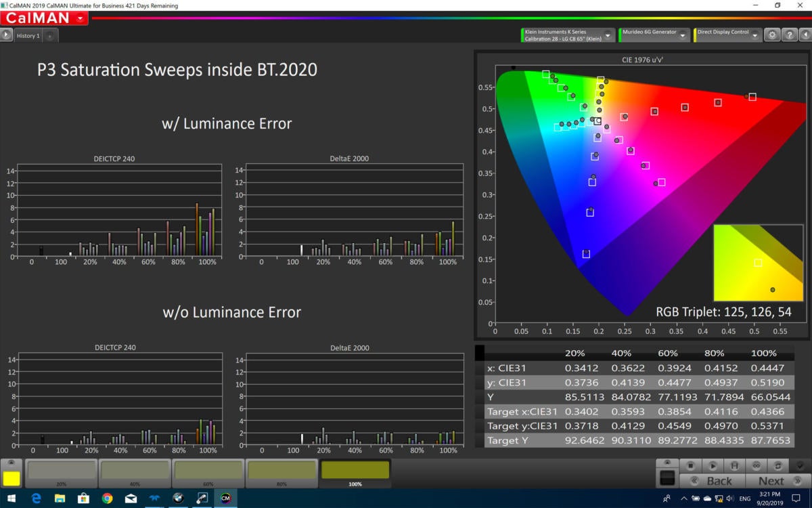The height and width of the screenshot is (508, 812).
Task: Open the help question mark icon
Action: tap(789, 35)
